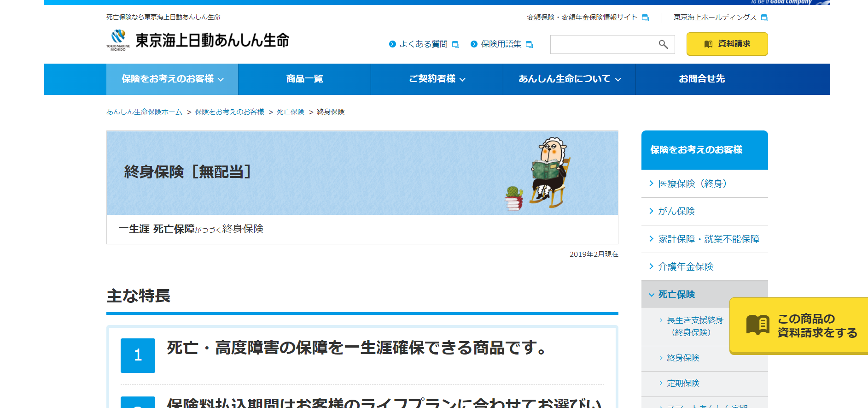Click the external-window icon after よくある質問
This screenshot has height=408, width=868.
455,44
